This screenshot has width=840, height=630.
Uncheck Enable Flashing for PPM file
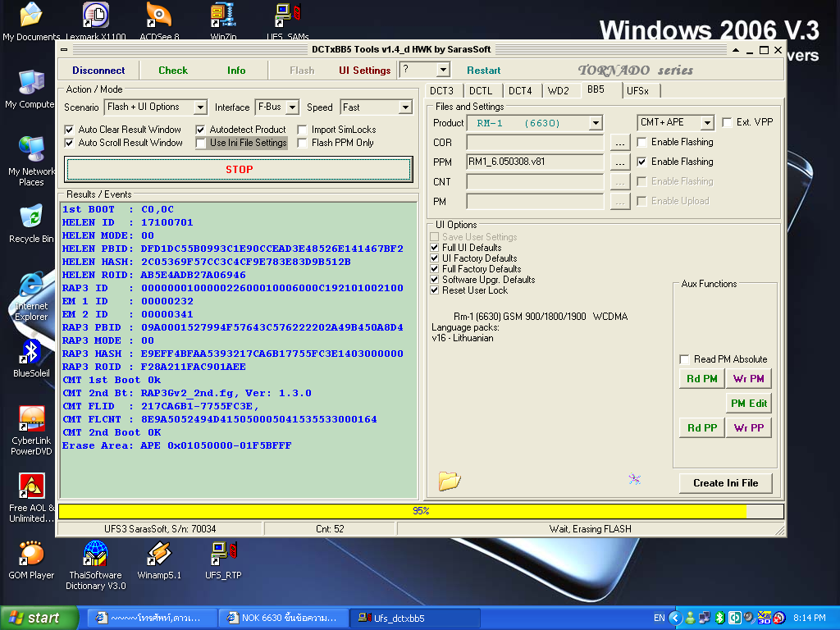641,162
